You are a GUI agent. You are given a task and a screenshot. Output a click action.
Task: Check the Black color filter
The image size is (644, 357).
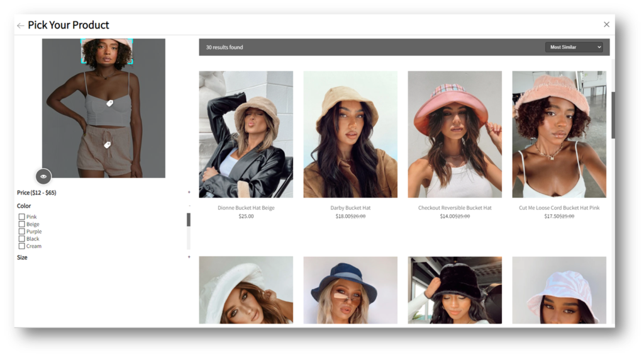22,239
